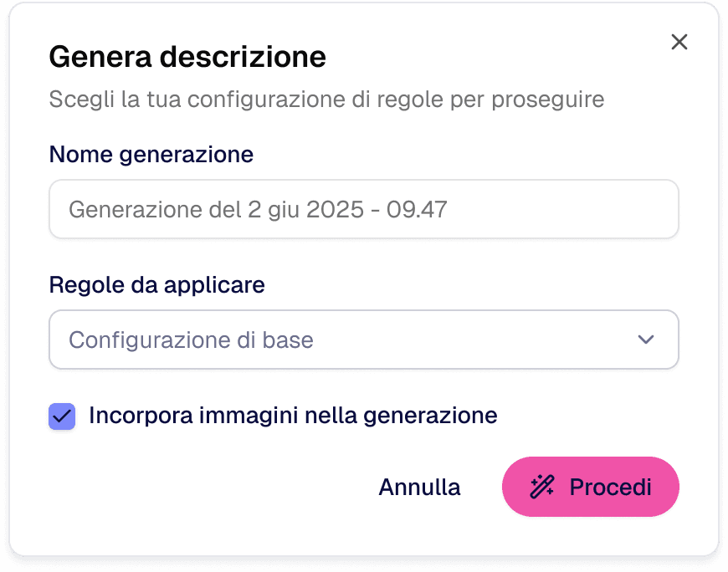Expand the Configurazione di base dropdown
Image resolution: width=728 pixels, height=572 pixels.
click(364, 340)
